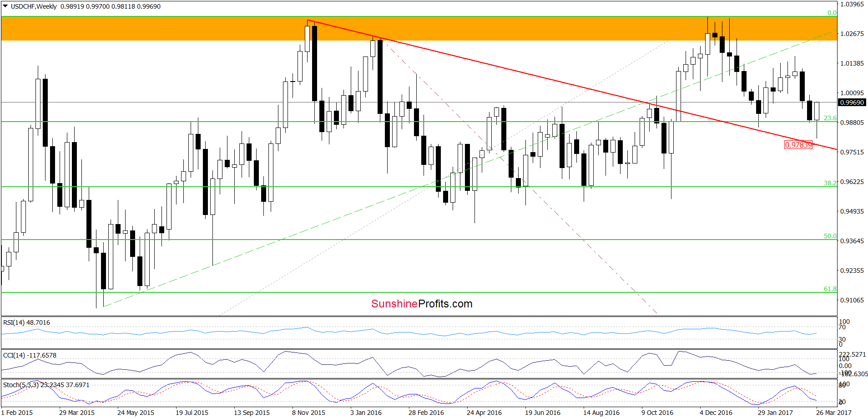The image size is (868, 419).
Task: Click the 29 Mar 2015 date label
Action: point(77,413)
